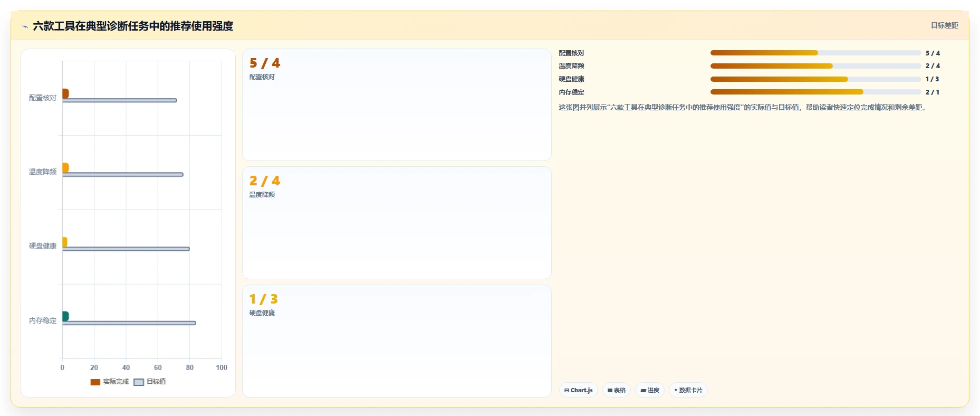Screen dimensions: 980x416
Task: Click the Chart.js tag chip
Action: point(578,390)
